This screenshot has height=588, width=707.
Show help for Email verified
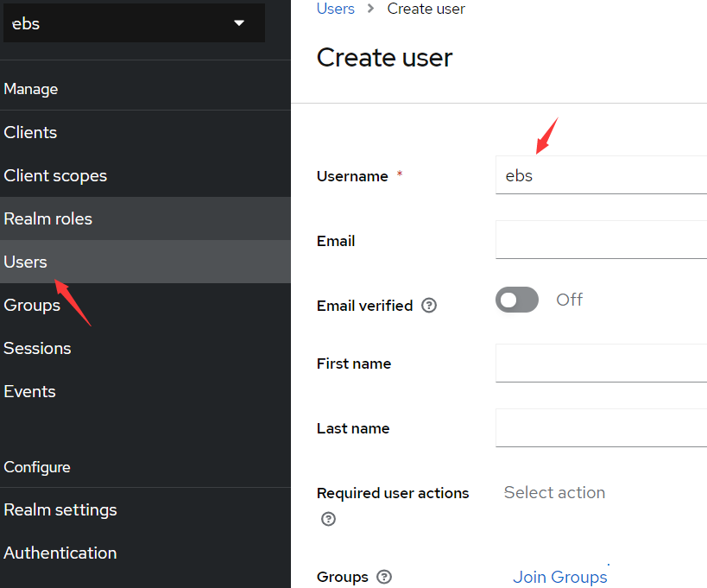(x=429, y=306)
